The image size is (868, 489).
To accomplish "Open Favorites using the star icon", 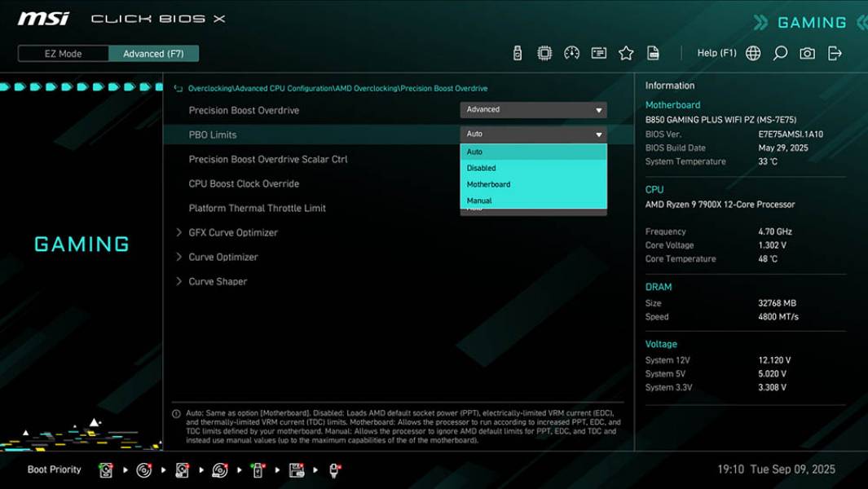I will (626, 52).
